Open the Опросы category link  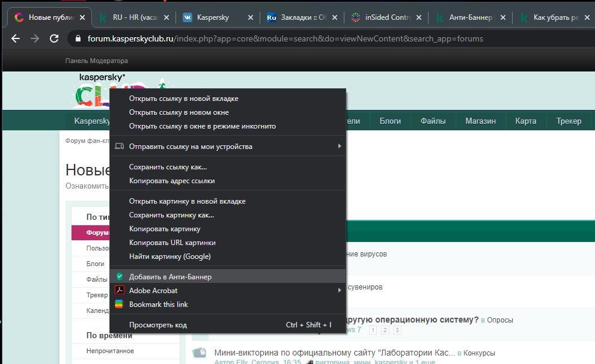coord(500,320)
